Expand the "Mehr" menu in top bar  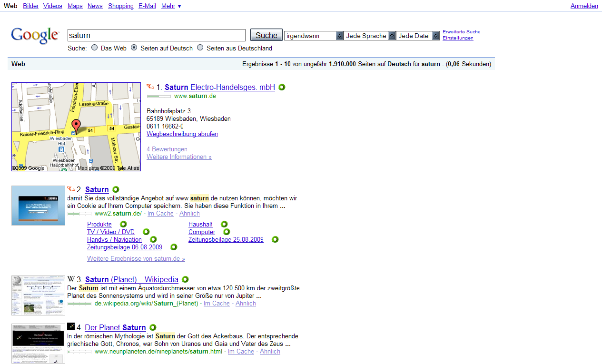coord(171,6)
